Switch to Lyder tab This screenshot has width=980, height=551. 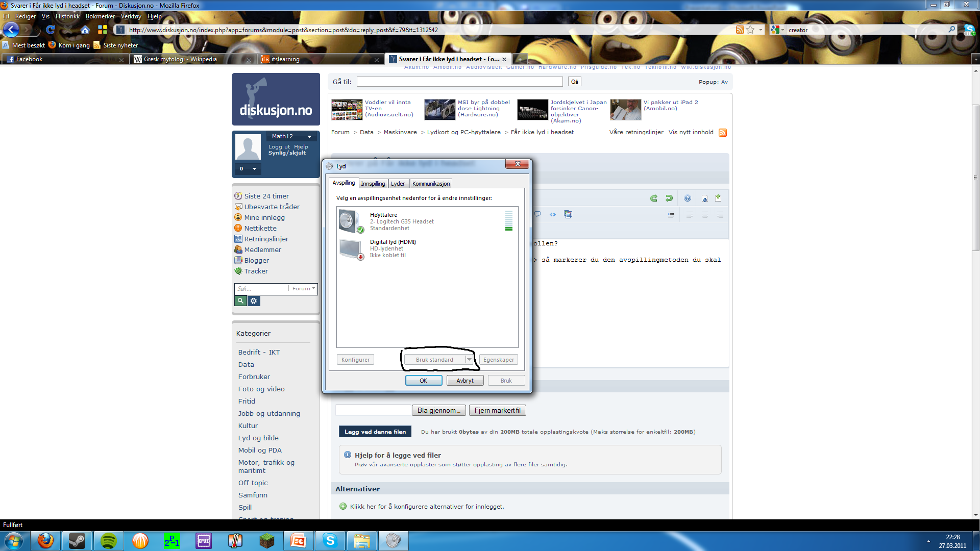point(398,184)
